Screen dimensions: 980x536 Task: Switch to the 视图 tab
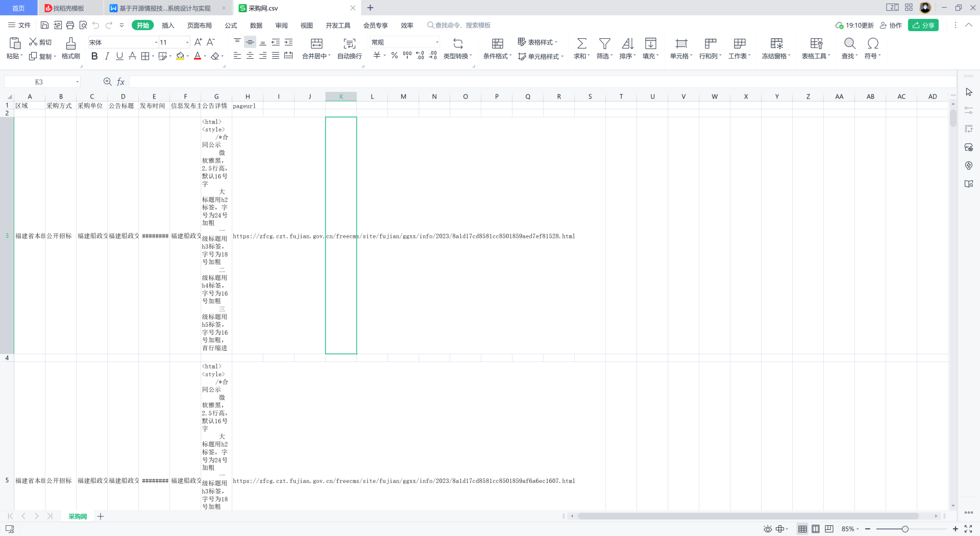307,25
